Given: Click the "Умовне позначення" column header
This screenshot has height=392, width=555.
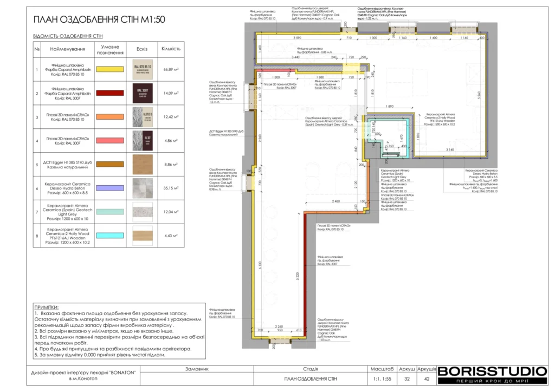Looking at the screenshot, I should 110,49.
